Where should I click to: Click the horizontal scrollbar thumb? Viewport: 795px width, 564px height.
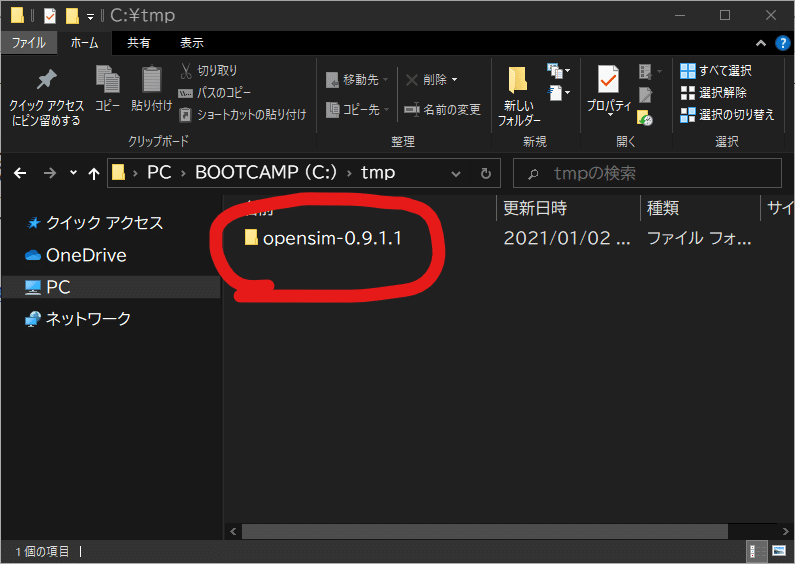(x=485, y=532)
